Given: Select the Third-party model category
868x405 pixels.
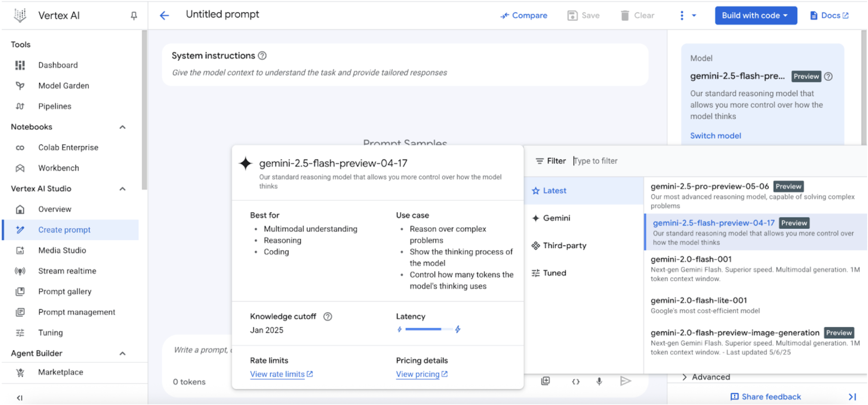Looking at the screenshot, I should click(x=584, y=246).
